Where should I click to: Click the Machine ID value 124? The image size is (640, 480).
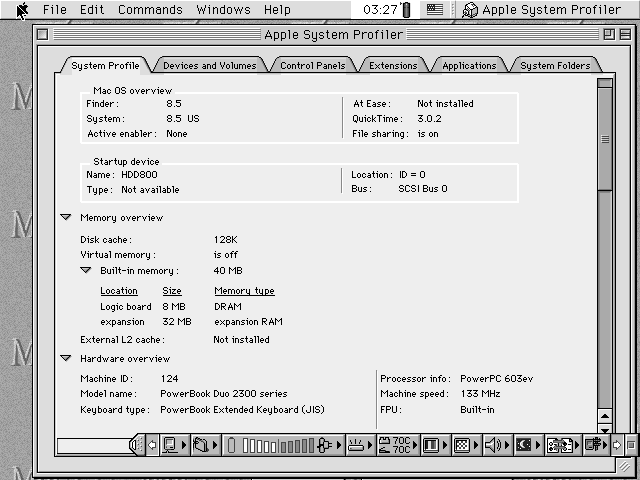[x=169, y=379]
